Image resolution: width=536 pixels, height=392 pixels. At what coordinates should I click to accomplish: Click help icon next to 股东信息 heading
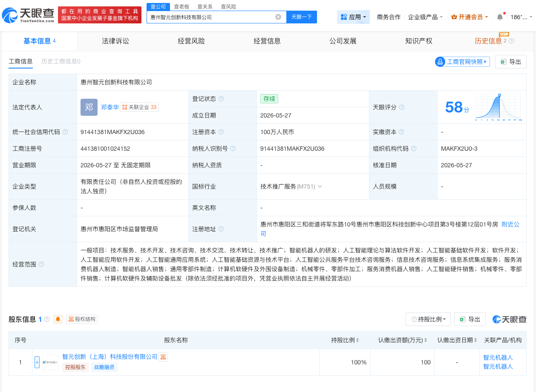[x=47, y=319]
